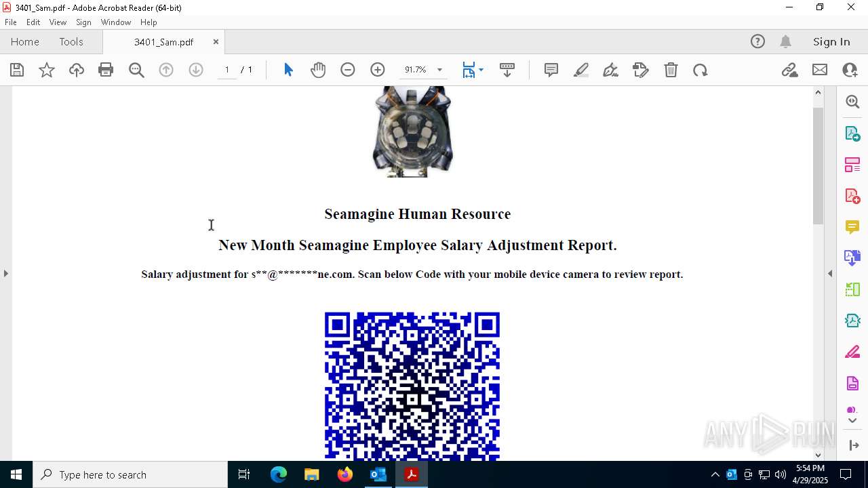Open the Window menu
The width and height of the screenshot is (868, 488).
coord(116,22)
